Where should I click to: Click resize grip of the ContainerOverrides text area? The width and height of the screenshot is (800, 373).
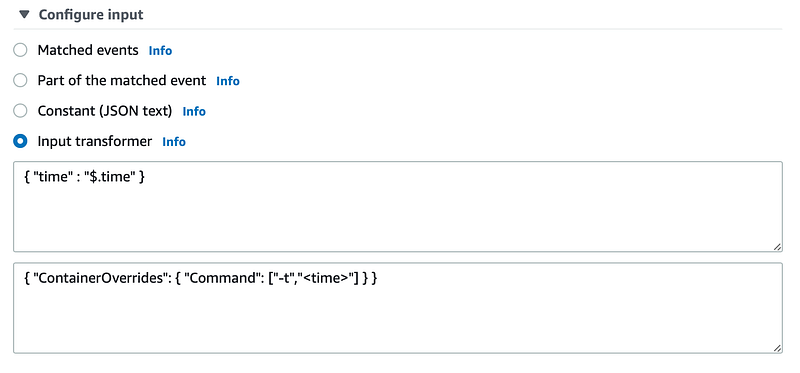pos(777,347)
